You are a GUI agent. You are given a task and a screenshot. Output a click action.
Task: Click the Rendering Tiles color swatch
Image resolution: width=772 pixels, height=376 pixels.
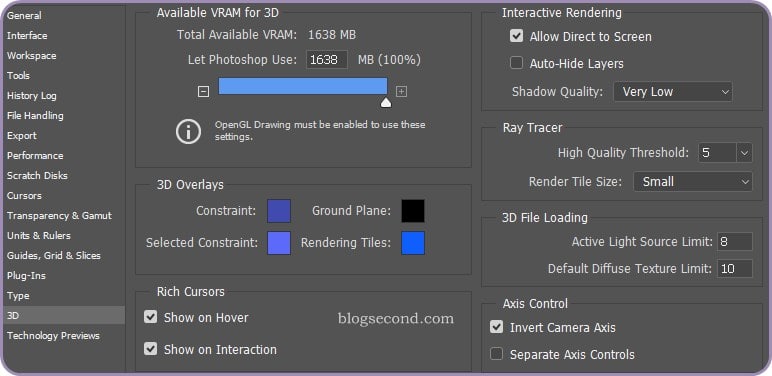pyautogui.click(x=413, y=243)
